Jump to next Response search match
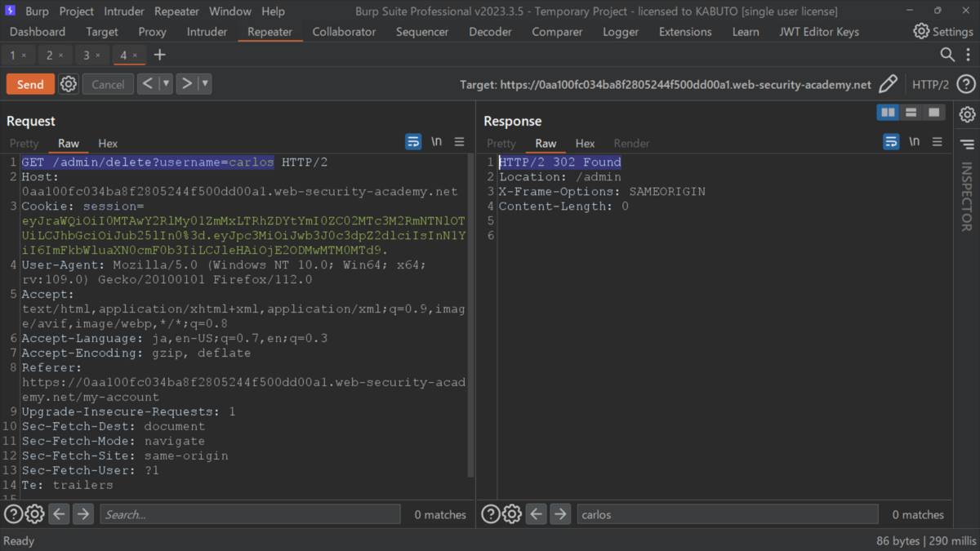This screenshot has height=551, width=980. (x=559, y=514)
